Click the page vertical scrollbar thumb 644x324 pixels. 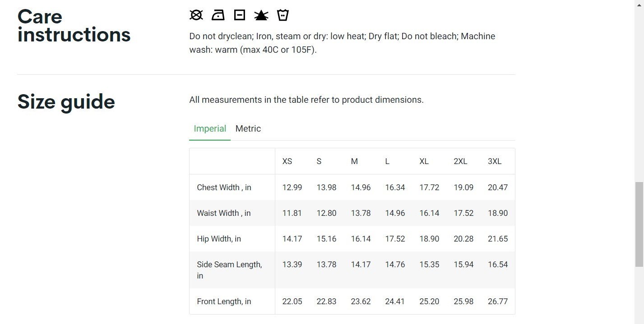(x=639, y=224)
